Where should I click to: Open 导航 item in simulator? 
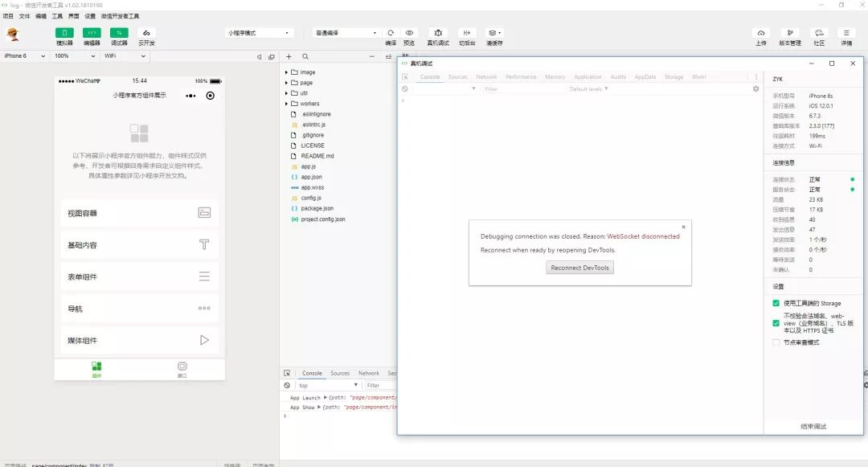pos(140,308)
